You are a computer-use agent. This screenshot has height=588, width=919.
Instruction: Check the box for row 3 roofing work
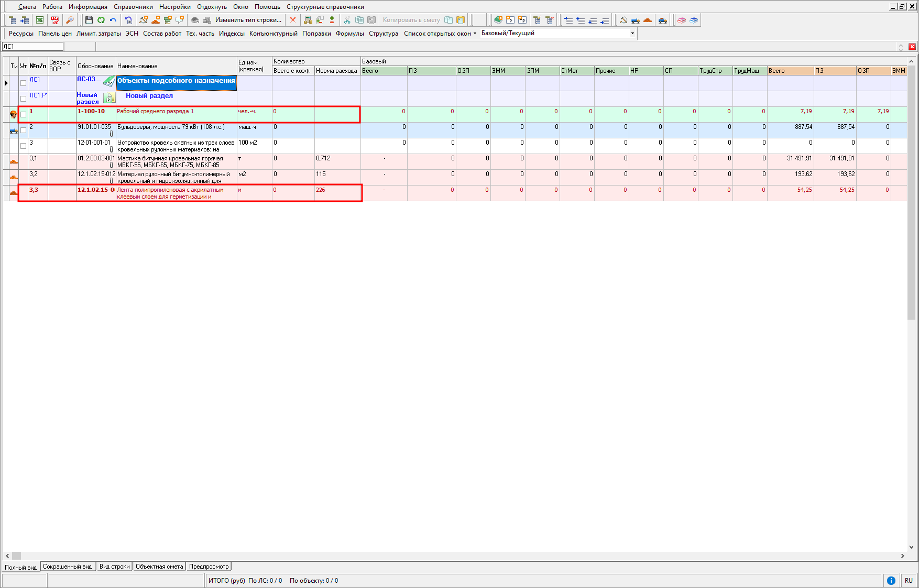[23, 146]
